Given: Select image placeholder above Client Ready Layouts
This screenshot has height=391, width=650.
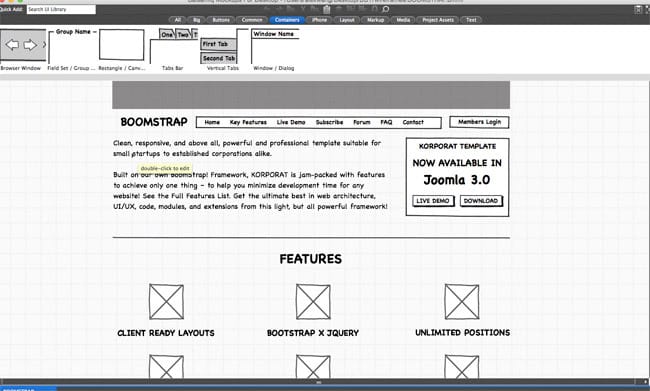Looking at the screenshot, I should click(166, 301).
